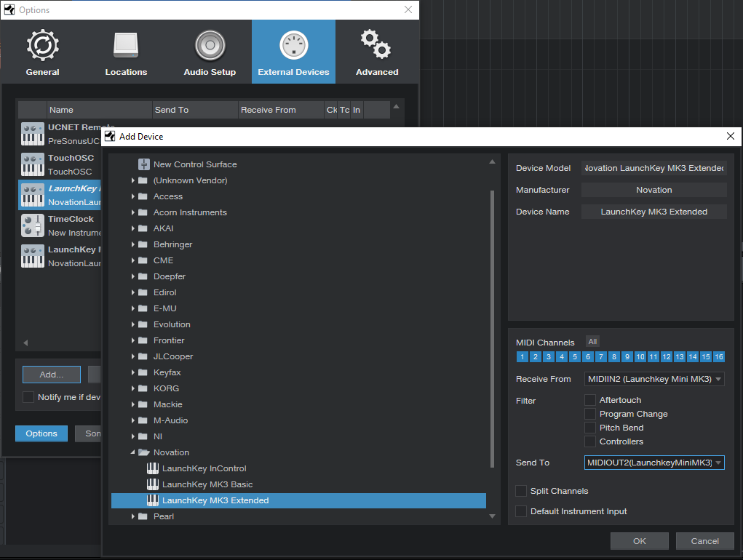Expand the Doepfer folder
The width and height of the screenshot is (743, 560).
coord(132,276)
